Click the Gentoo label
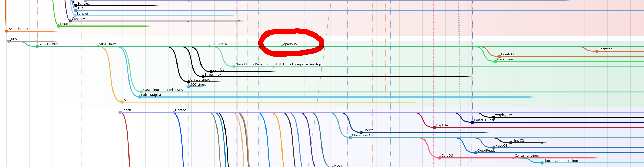Image resolution: width=644 pixels, height=167 pixels. [180, 110]
